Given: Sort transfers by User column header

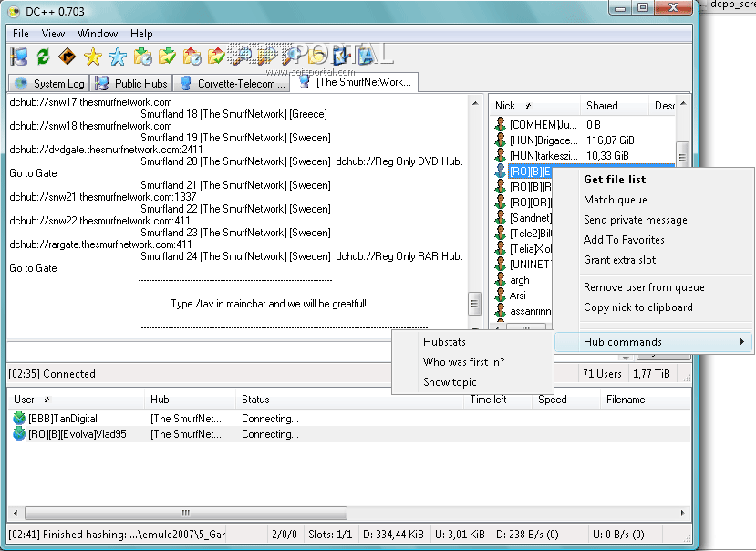Looking at the screenshot, I should (x=76, y=400).
